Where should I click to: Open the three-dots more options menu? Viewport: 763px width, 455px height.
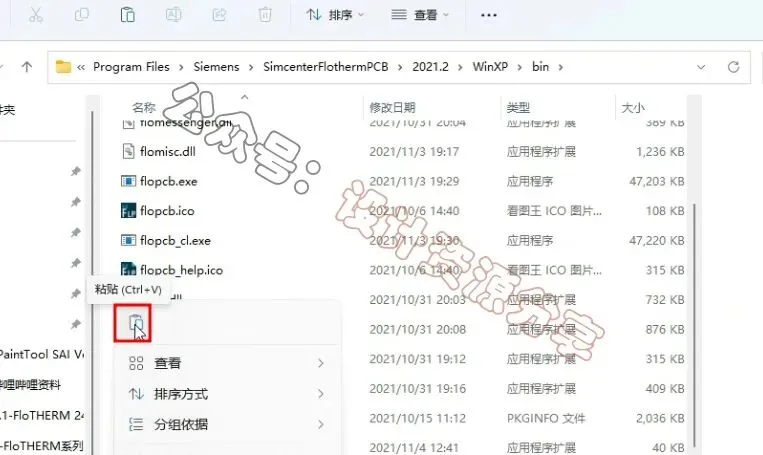coord(489,15)
